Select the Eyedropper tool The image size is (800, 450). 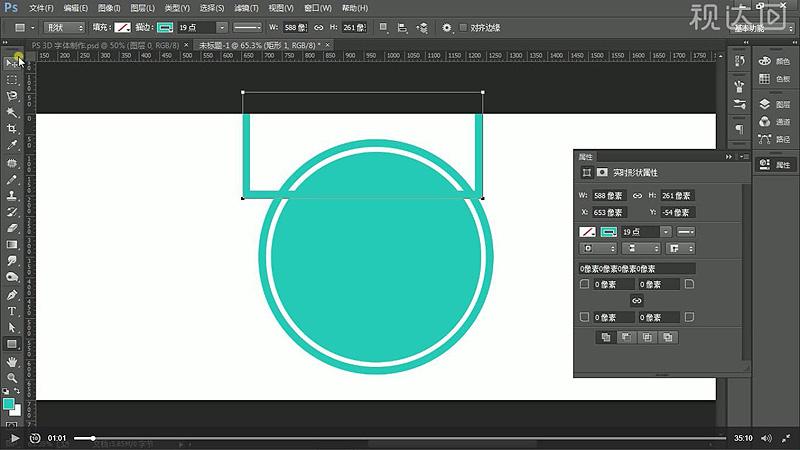click(x=11, y=145)
